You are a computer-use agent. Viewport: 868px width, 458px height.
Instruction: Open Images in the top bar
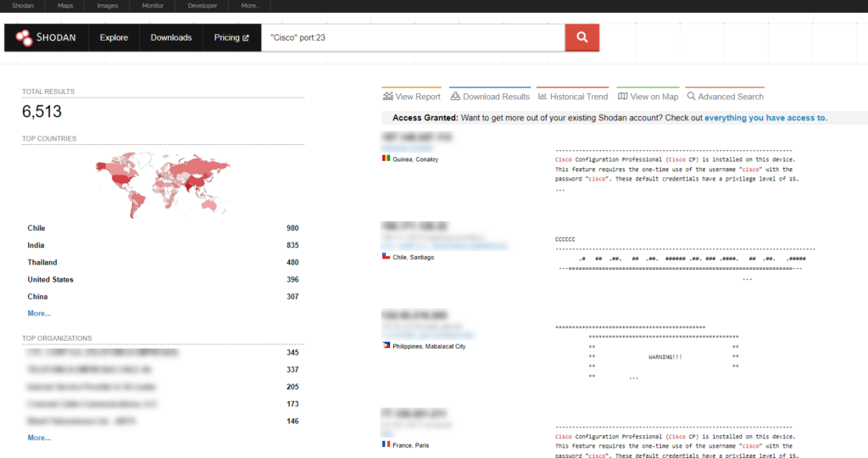(x=108, y=6)
